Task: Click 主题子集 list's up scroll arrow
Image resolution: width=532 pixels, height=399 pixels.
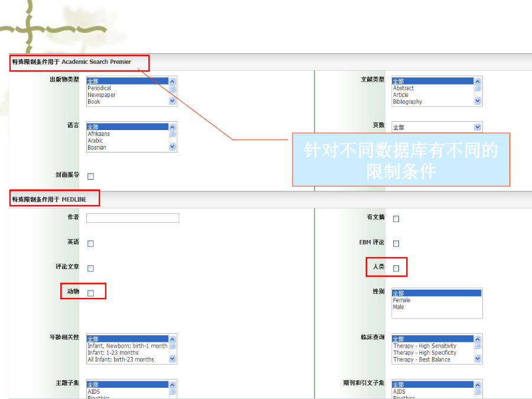Action: (x=173, y=385)
